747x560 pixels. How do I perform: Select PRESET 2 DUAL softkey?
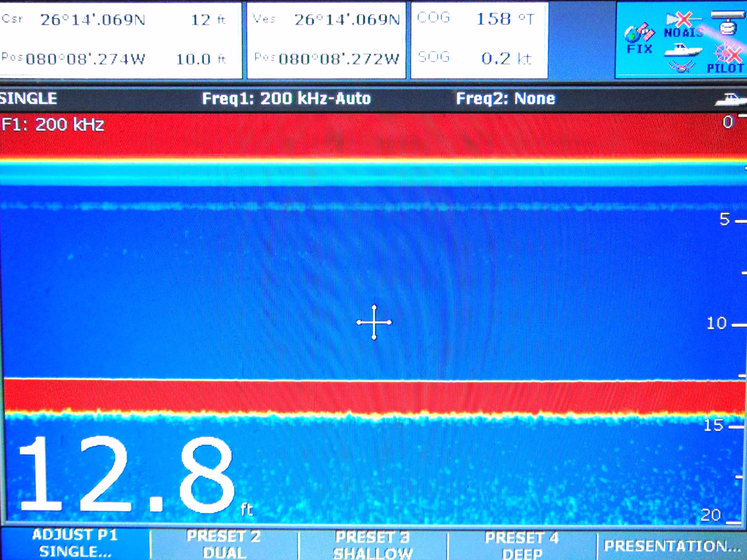[x=224, y=544]
